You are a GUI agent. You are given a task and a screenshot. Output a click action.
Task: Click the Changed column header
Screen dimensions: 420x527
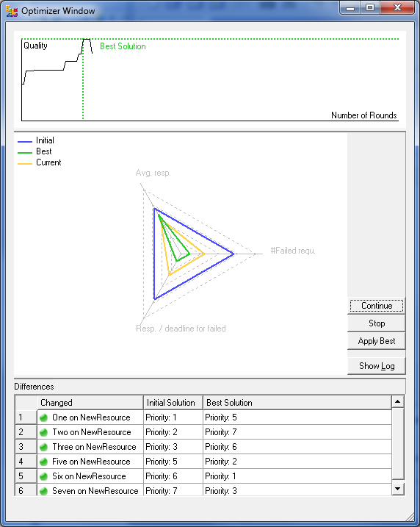90,402
